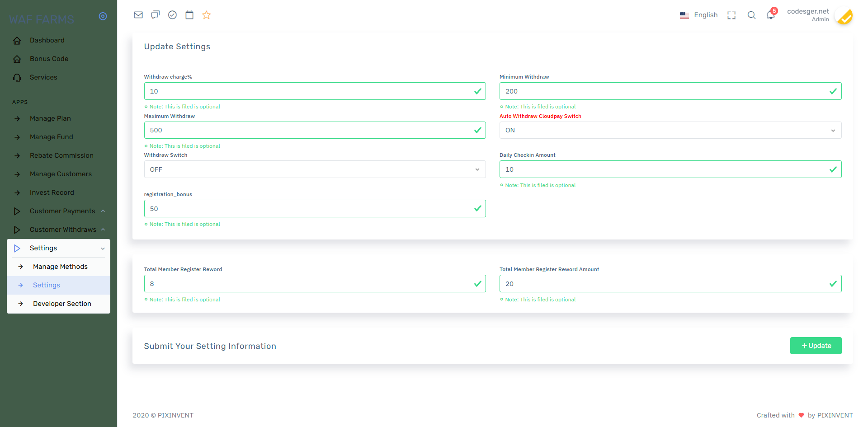Click arrow icon beside Manage Fund
868x427 pixels.
[x=17, y=137]
